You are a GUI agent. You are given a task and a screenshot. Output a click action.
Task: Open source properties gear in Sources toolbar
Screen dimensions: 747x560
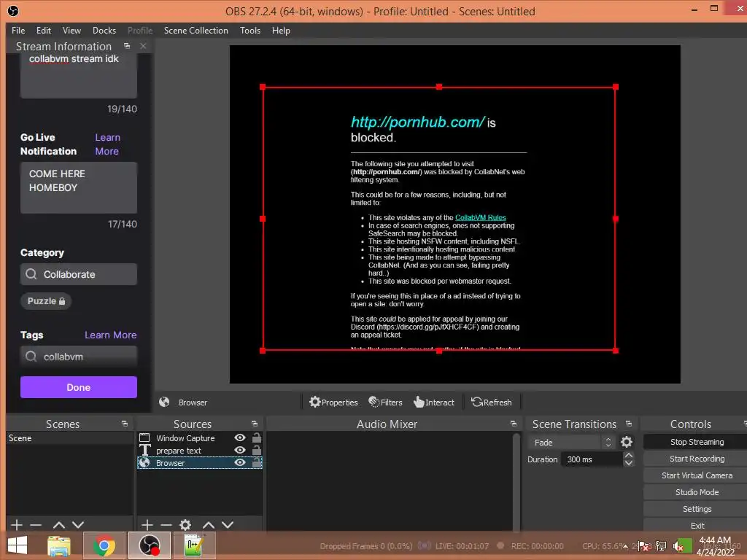185,525
